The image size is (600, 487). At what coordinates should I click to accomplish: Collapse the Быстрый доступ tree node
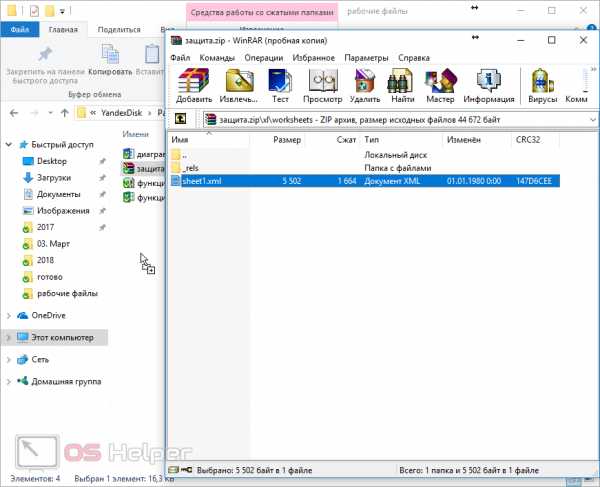pos(8,145)
